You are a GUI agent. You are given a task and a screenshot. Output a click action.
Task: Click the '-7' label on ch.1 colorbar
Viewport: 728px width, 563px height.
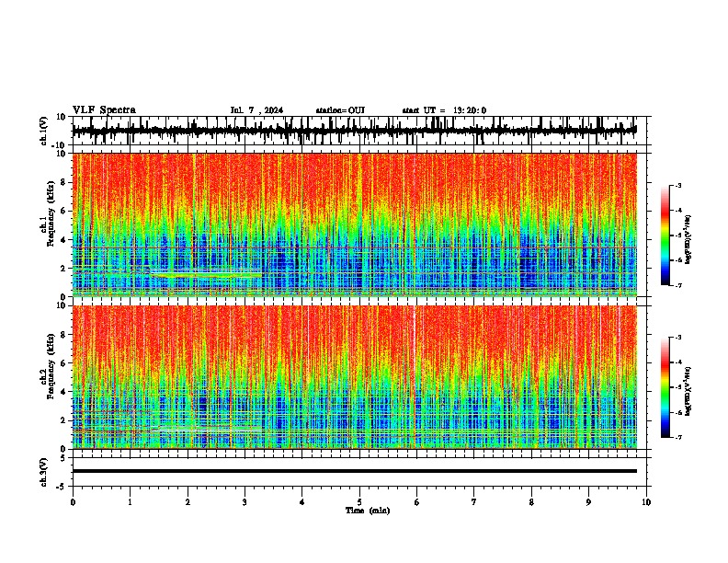point(677,285)
